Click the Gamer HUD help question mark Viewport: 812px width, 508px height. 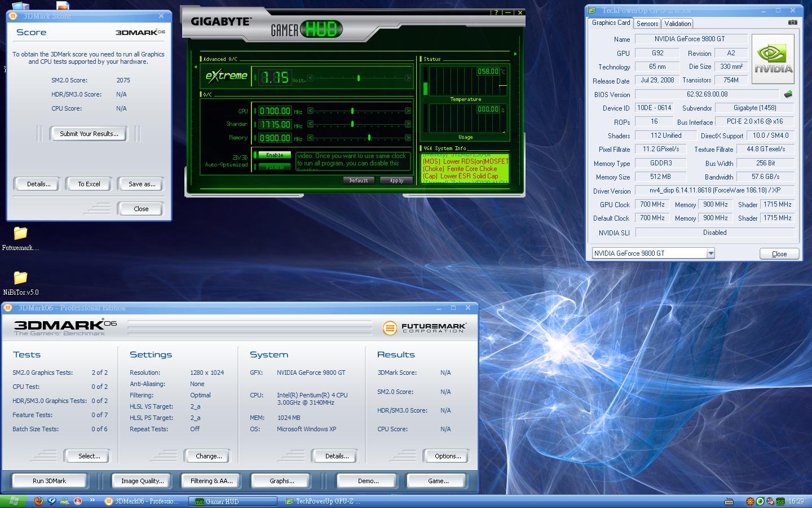[496, 12]
